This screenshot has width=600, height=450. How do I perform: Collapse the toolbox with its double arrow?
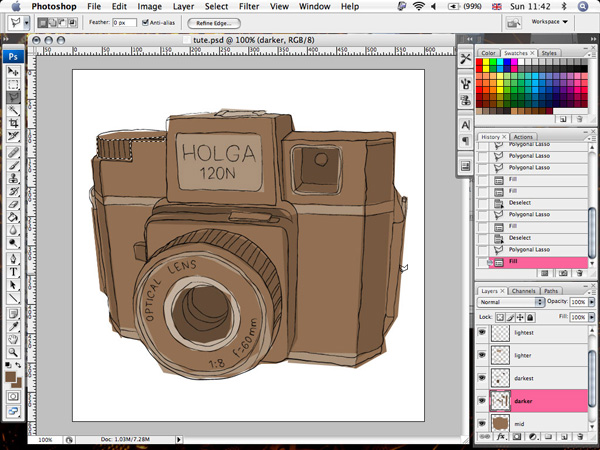click(7, 39)
